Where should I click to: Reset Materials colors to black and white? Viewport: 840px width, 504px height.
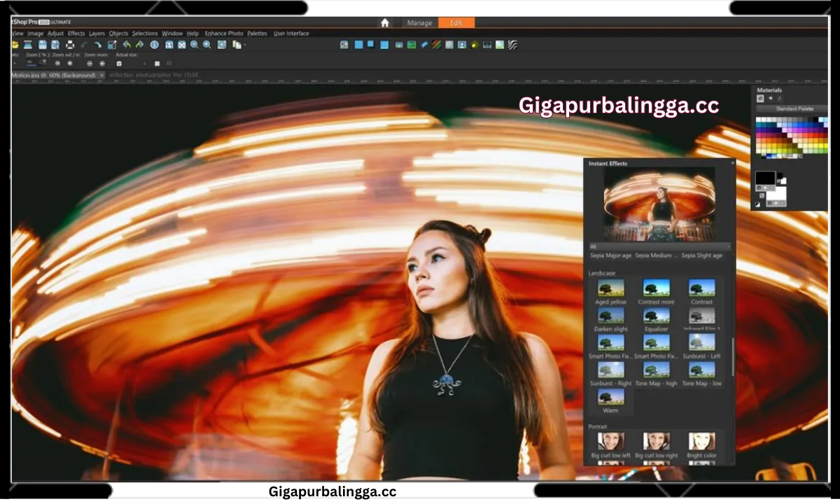(757, 204)
